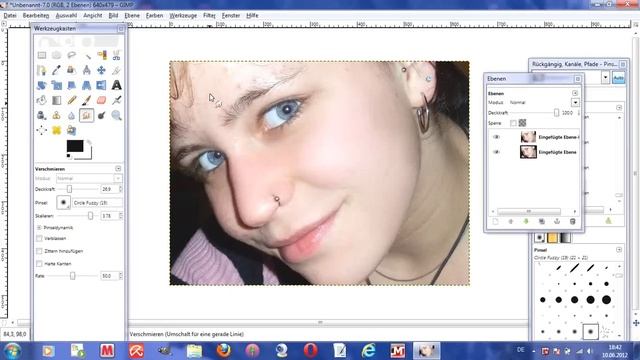Image resolution: width=640 pixels, height=360 pixels.
Task: Select the Zoom magnifier tool
Action: coord(116,116)
